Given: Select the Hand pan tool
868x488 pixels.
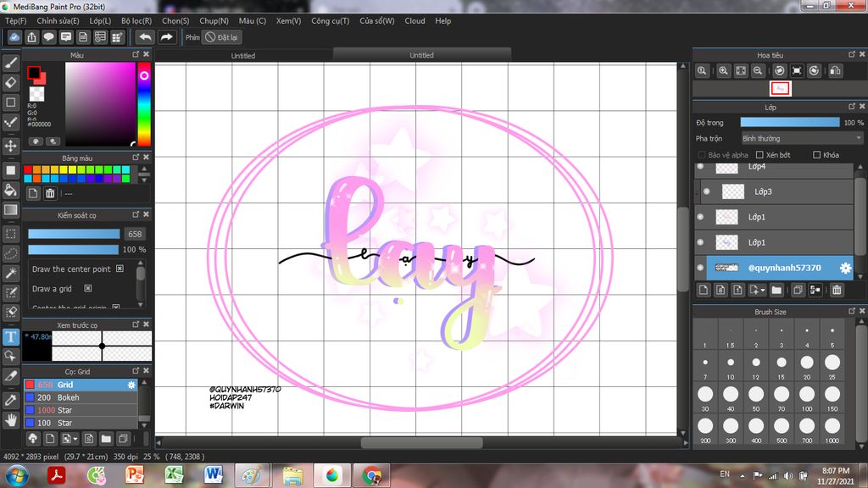Looking at the screenshot, I should (10, 420).
